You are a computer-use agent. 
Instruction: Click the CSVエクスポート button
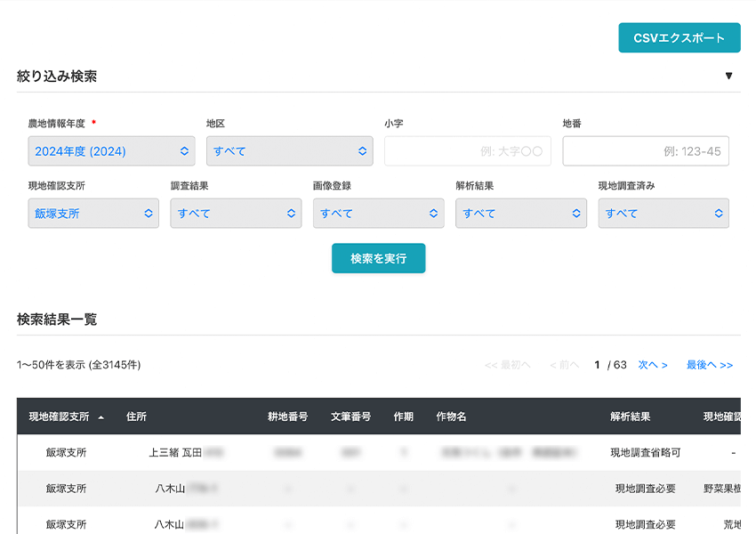point(680,37)
